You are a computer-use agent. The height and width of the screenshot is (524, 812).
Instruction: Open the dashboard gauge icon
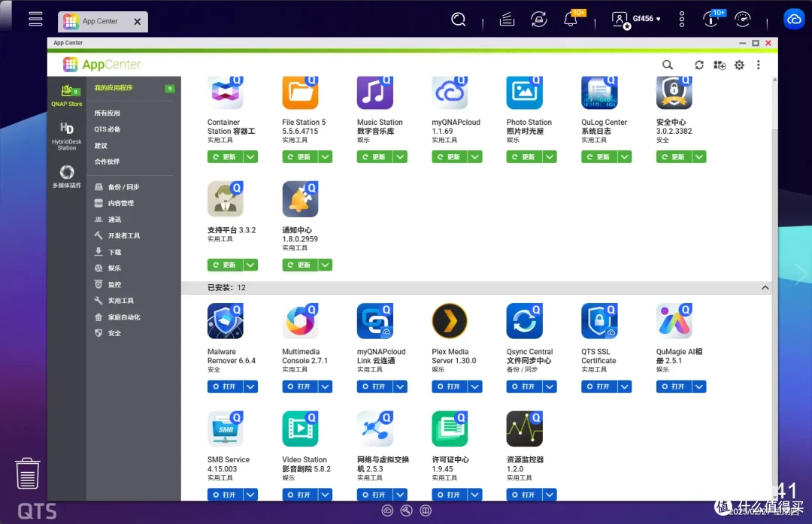[x=743, y=20]
